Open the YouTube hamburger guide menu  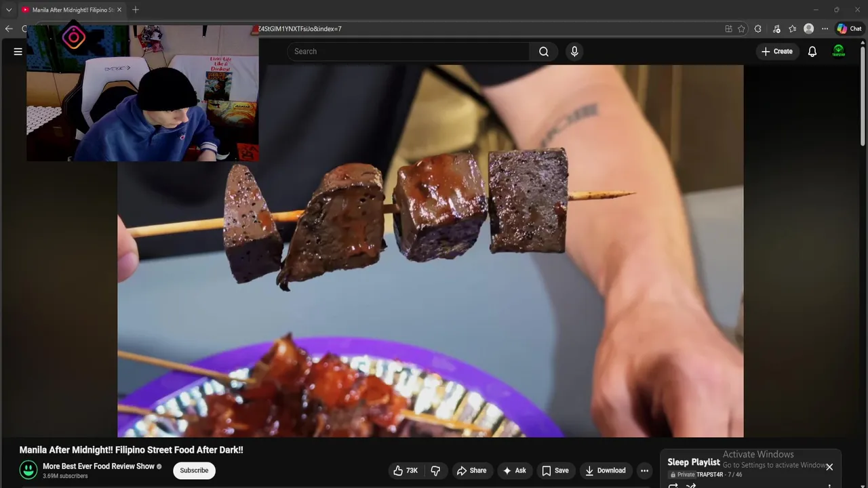point(18,52)
